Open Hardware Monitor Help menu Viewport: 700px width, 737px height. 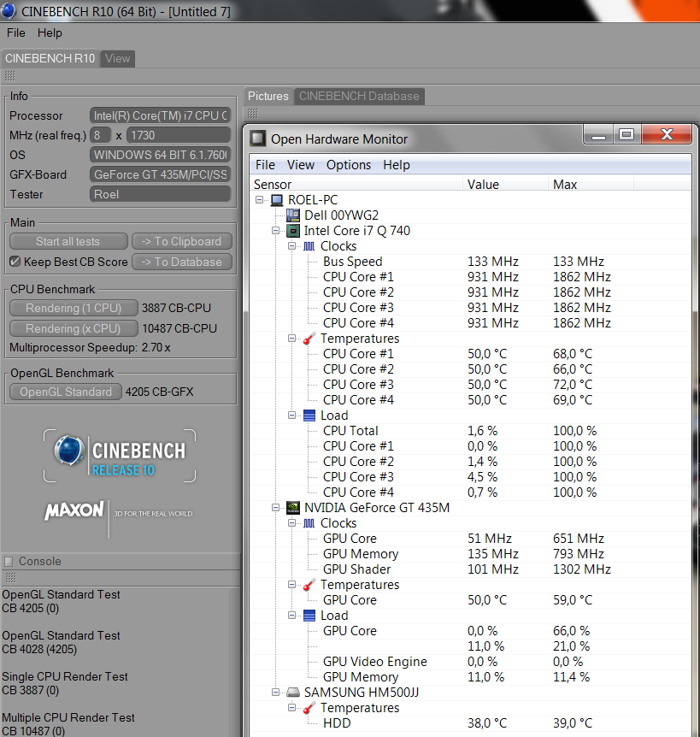point(396,165)
